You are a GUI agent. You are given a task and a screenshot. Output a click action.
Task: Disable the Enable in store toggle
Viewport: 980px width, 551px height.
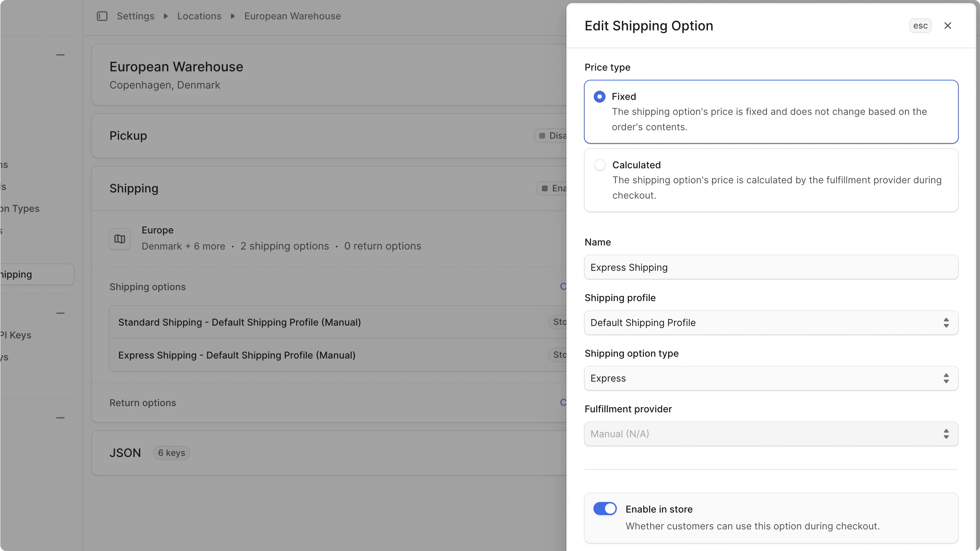(x=604, y=509)
